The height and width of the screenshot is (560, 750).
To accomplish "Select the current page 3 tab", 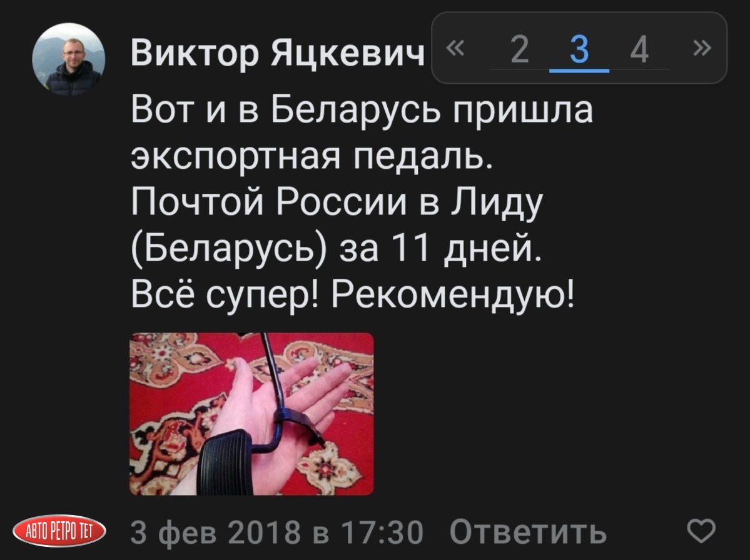I will point(579,49).
